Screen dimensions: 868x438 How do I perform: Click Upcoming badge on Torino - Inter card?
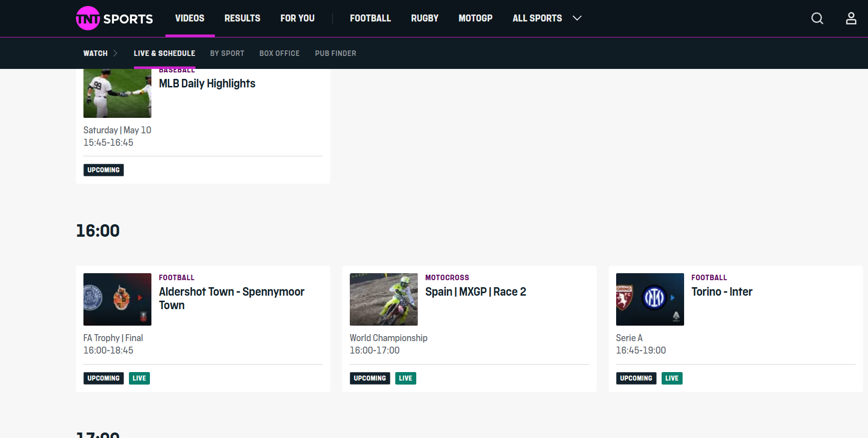(x=636, y=378)
